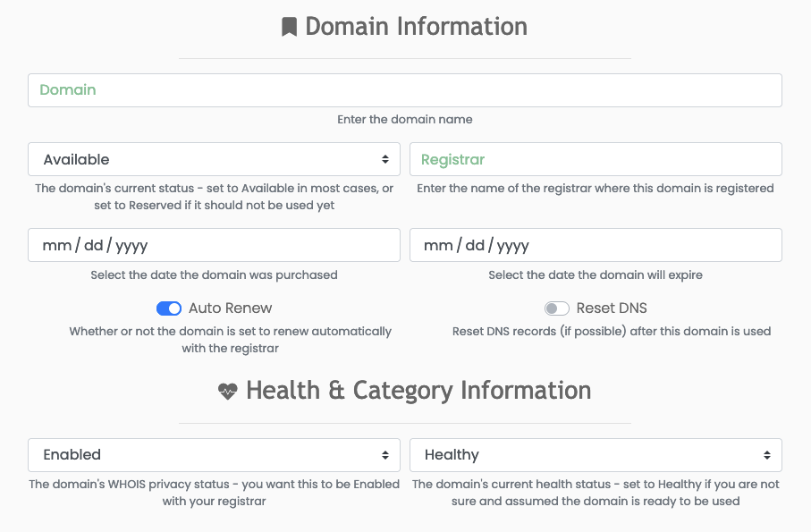Click the arrows on the Healthy dropdown

(767, 455)
